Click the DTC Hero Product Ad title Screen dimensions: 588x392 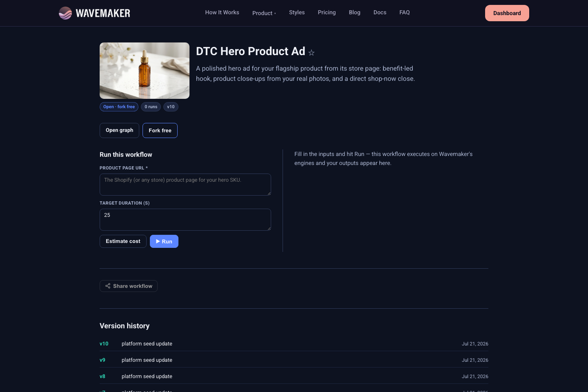pyautogui.click(x=251, y=51)
